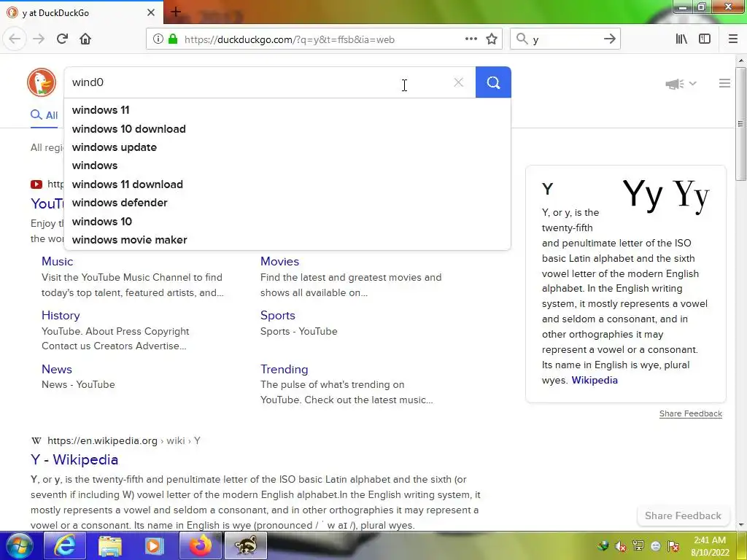Click the search bar magnifier icon
The width and height of the screenshot is (747, 560).
click(x=522, y=39)
